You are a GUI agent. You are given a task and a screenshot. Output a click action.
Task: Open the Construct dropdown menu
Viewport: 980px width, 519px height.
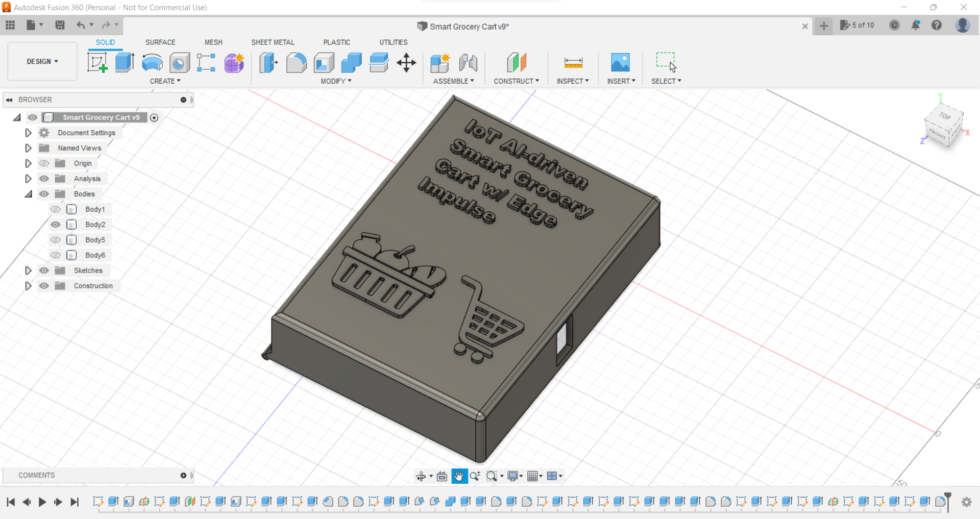517,81
